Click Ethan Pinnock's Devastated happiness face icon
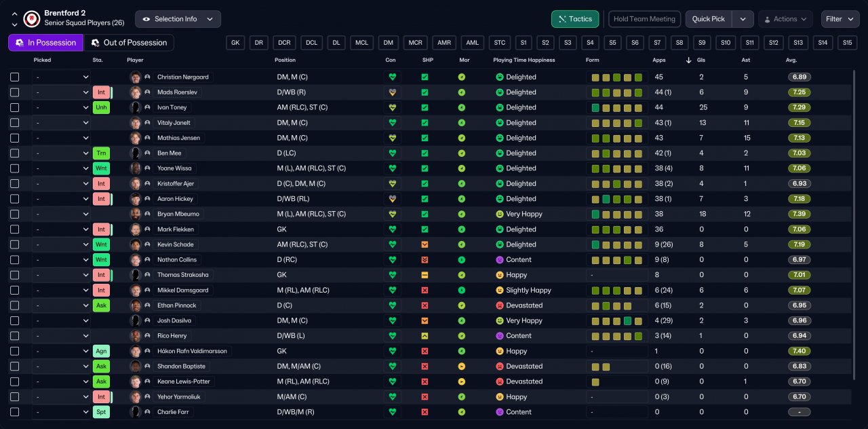868x429 pixels. pos(500,305)
